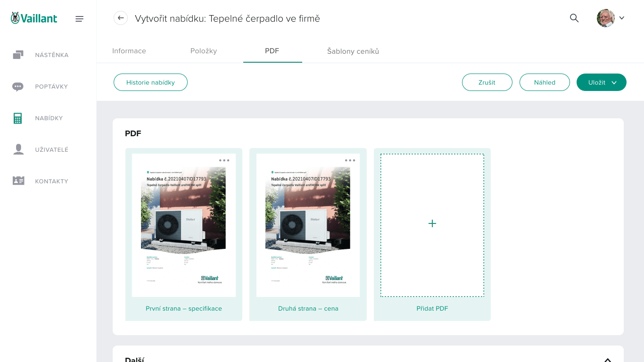The height and width of the screenshot is (362, 644).
Task: Collapse sidebar with hamburger menu icon
Action: (79, 19)
